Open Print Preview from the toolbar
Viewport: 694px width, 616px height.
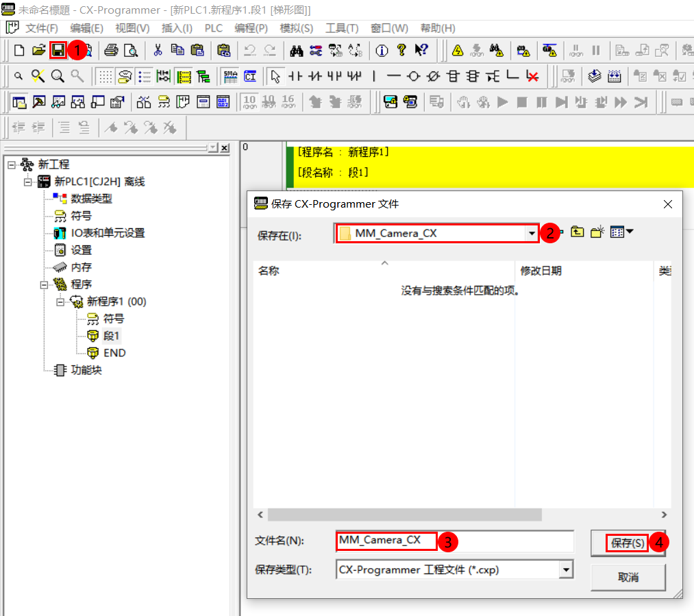pyautogui.click(x=131, y=50)
